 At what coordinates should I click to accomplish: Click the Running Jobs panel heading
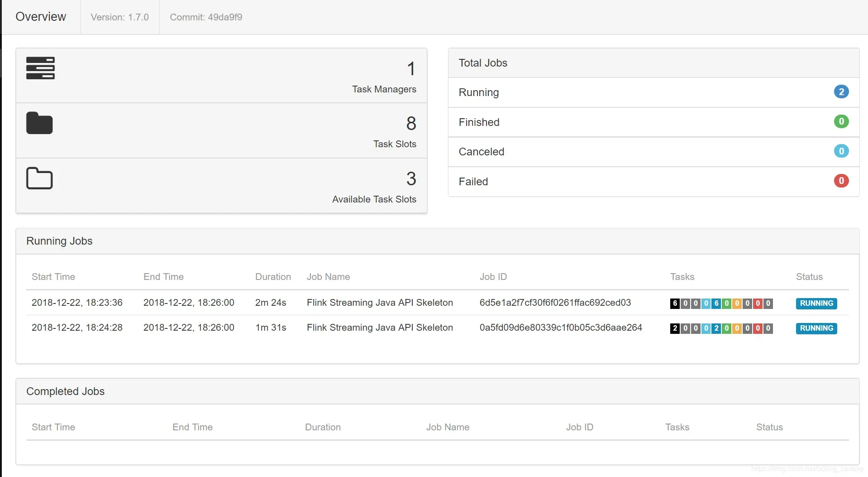pyautogui.click(x=59, y=241)
